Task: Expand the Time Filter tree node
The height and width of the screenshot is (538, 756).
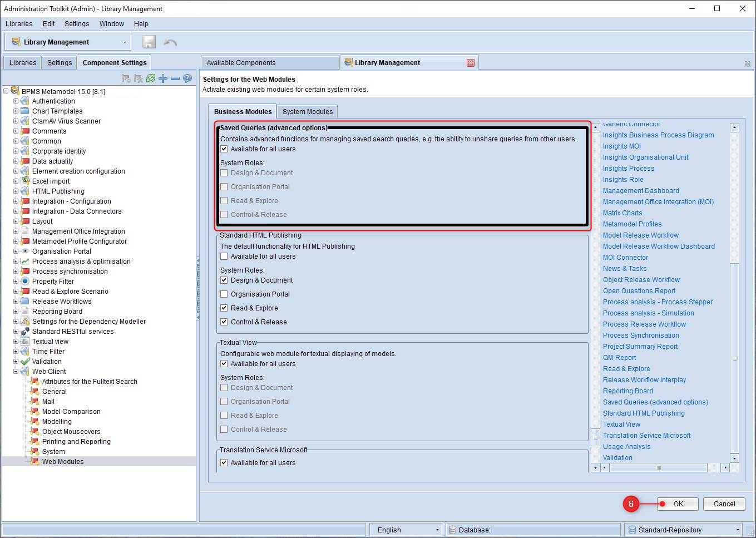Action: (16, 352)
